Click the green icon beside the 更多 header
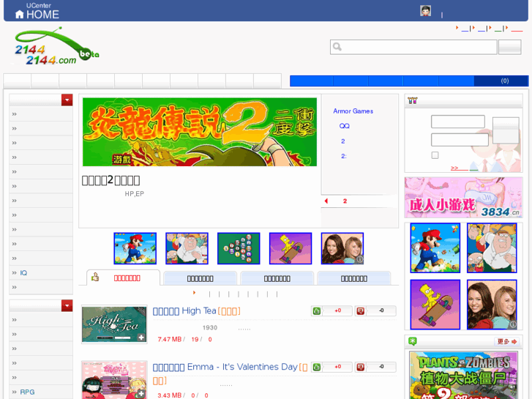This screenshot has width=532, height=399. click(x=413, y=341)
